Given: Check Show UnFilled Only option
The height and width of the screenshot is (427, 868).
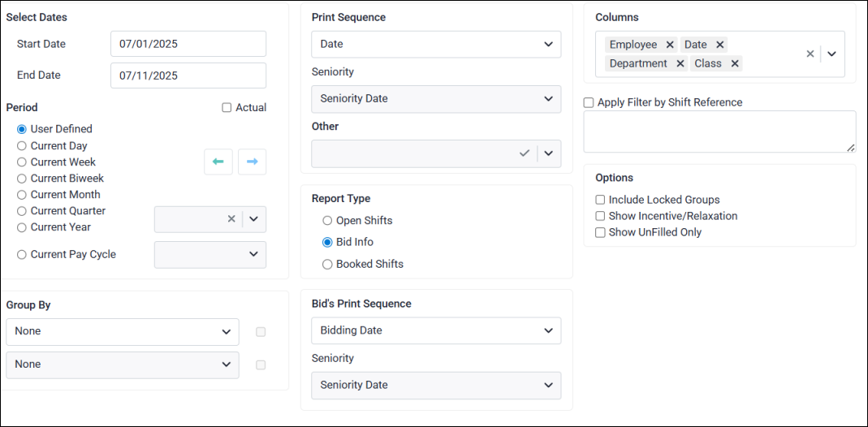Looking at the screenshot, I should click(600, 233).
